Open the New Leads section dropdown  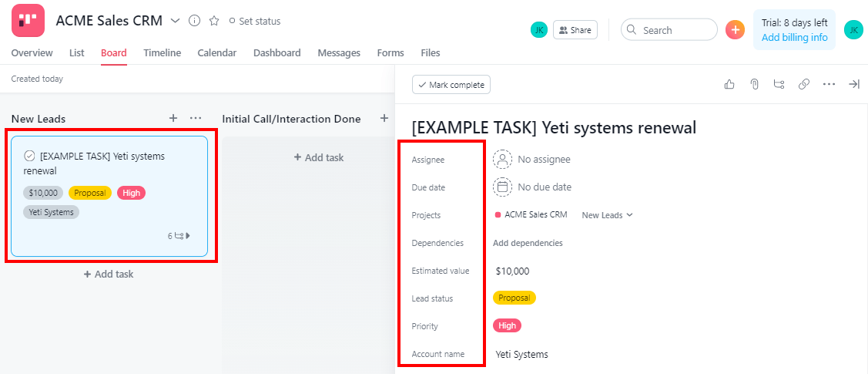click(x=607, y=215)
